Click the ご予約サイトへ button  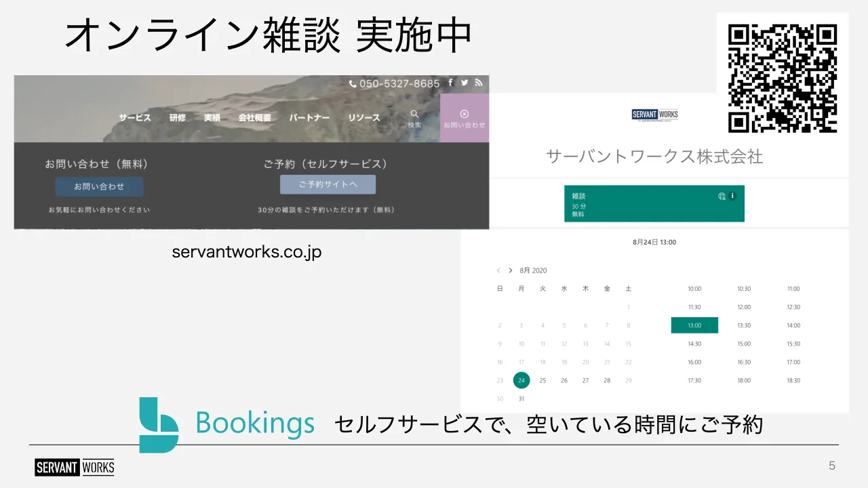tap(328, 184)
